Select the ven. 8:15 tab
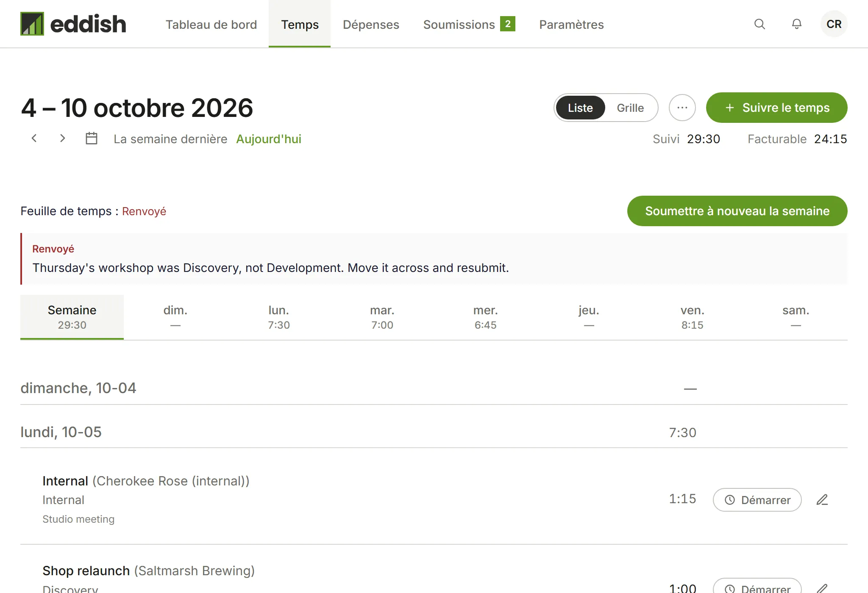 693,317
